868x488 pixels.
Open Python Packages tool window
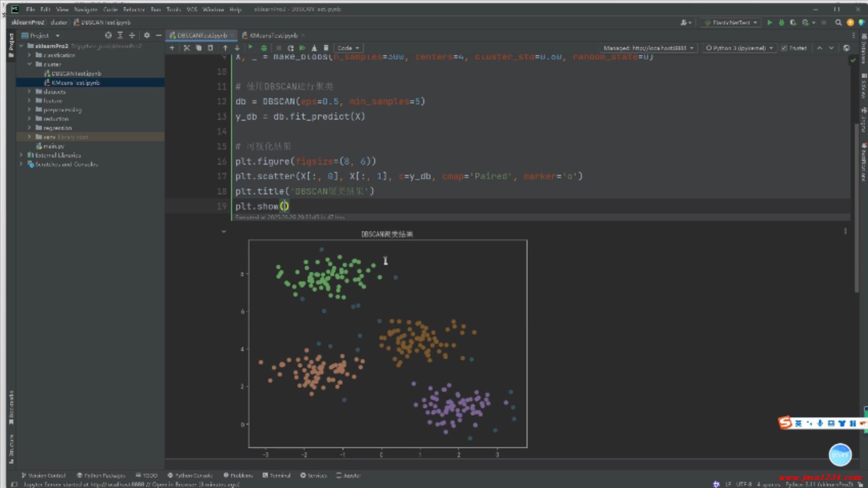(100, 475)
